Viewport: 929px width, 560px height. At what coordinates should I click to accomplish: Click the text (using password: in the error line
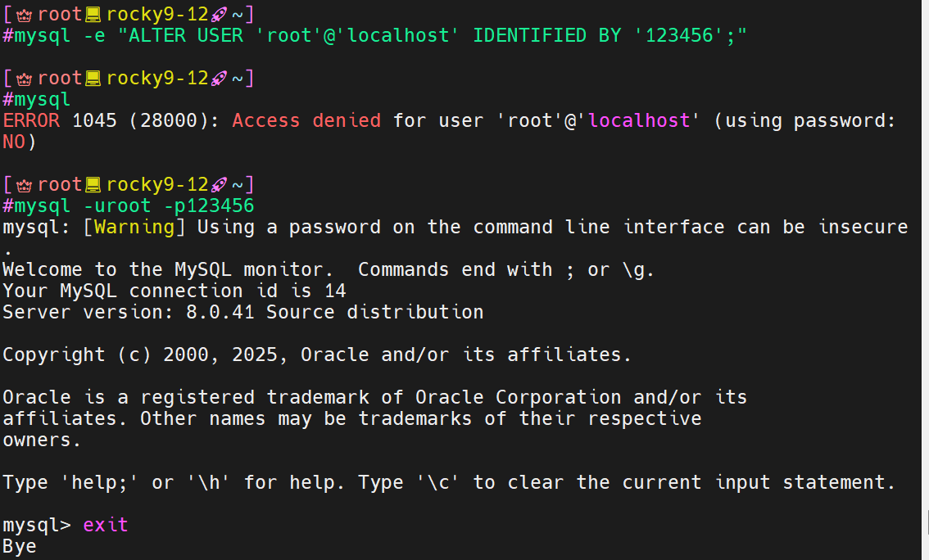(x=804, y=121)
